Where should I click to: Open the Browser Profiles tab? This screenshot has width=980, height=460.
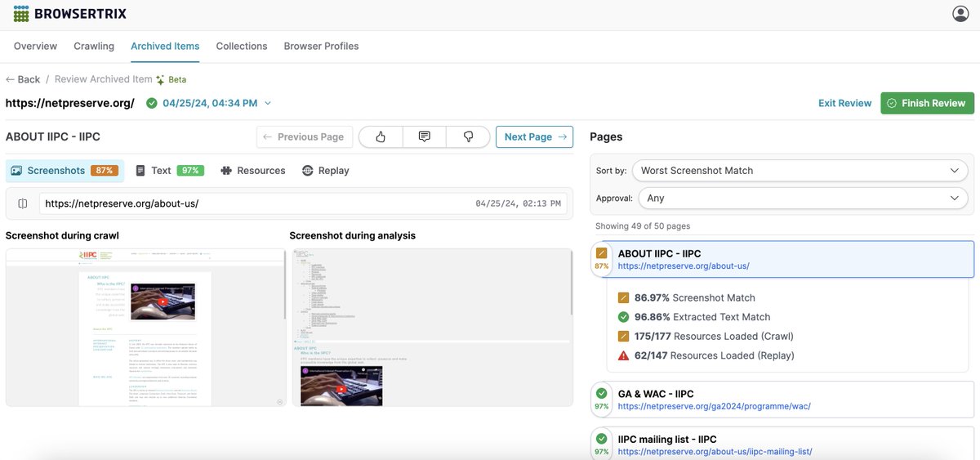click(x=321, y=47)
